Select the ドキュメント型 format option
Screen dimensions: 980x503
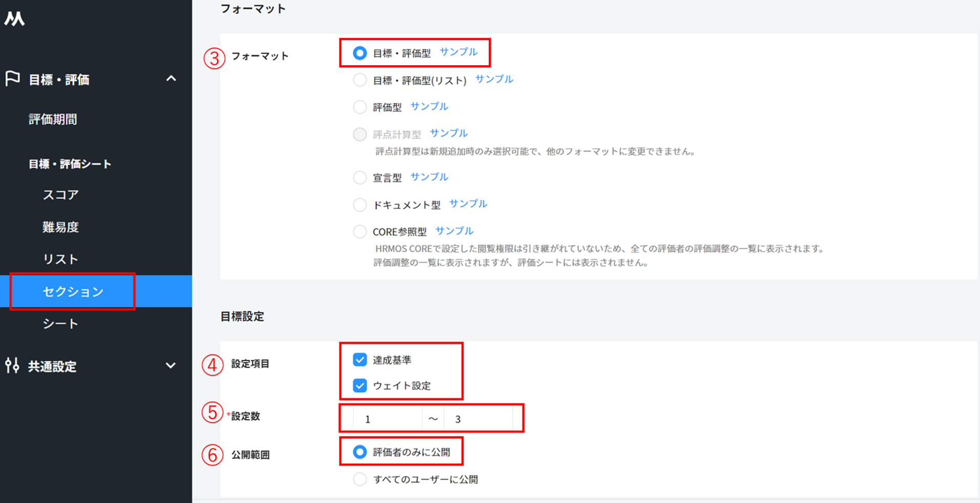[x=360, y=205]
